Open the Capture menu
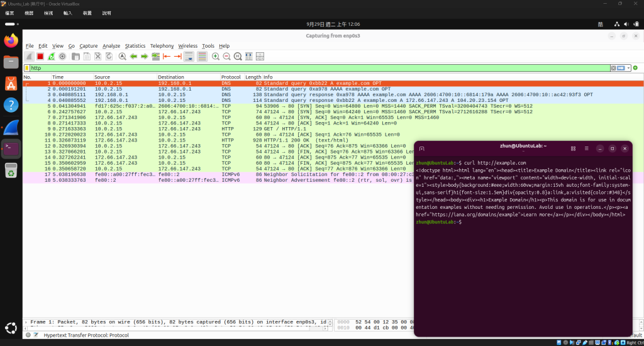The image size is (644, 346). coord(88,46)
